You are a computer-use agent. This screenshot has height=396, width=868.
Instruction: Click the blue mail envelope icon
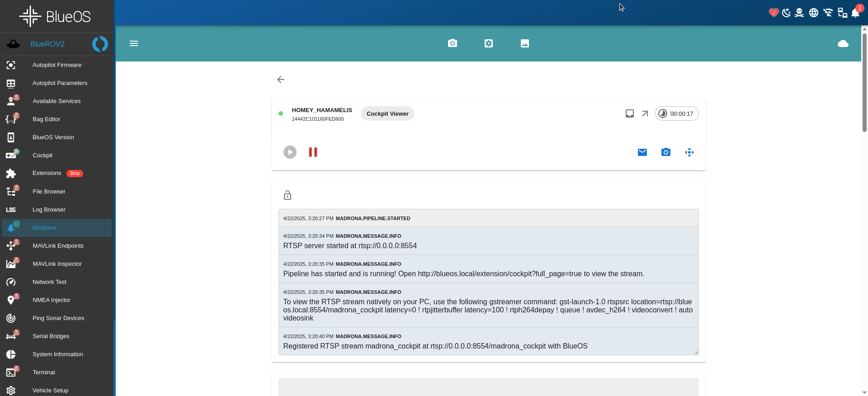click(642, 152)
